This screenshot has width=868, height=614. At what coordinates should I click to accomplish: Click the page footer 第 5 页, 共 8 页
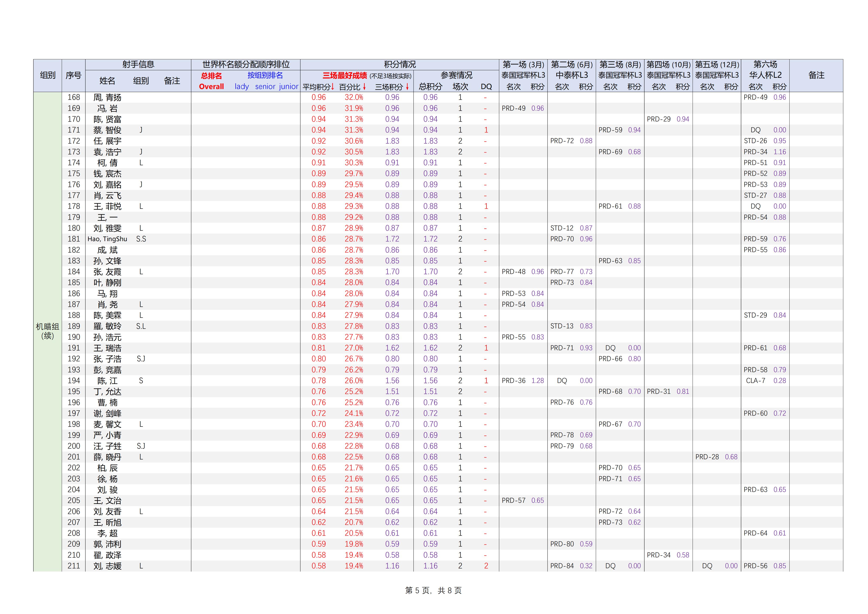433,591
